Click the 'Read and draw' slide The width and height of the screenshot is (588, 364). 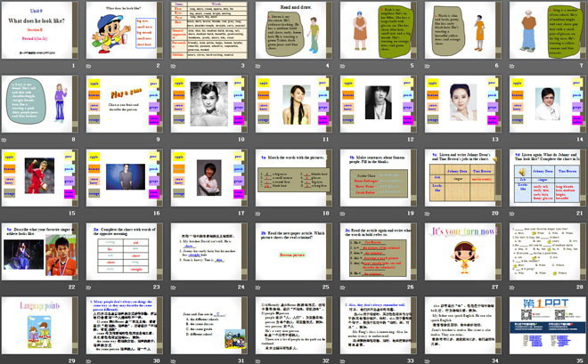click(x=291, y=30)
